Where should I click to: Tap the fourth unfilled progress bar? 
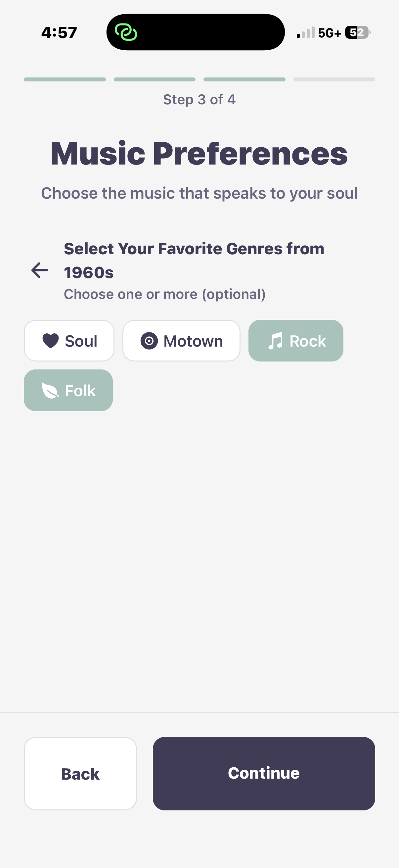(334, 79)
